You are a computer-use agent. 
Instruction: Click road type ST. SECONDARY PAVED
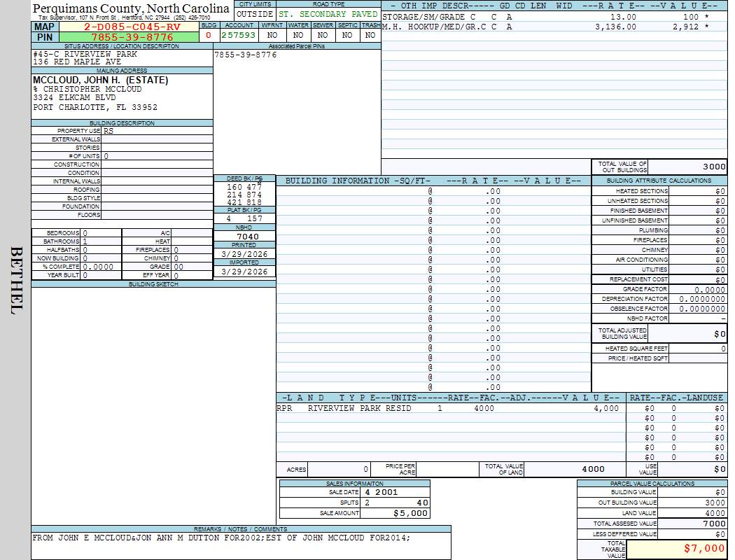(x=328, y=14)
